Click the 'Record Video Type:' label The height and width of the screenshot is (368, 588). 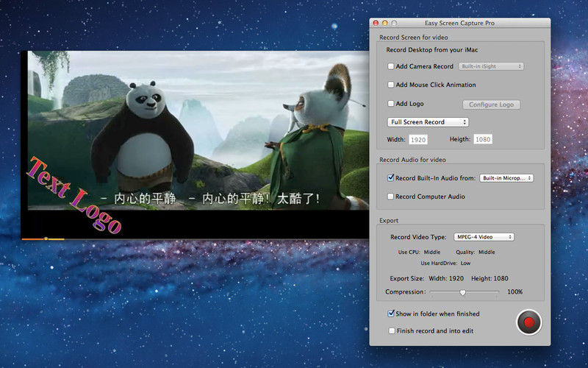(x=418, y=237)
